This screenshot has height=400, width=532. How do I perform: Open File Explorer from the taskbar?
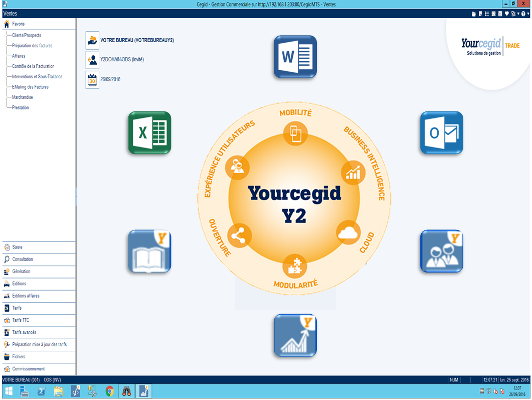[58, 391]
